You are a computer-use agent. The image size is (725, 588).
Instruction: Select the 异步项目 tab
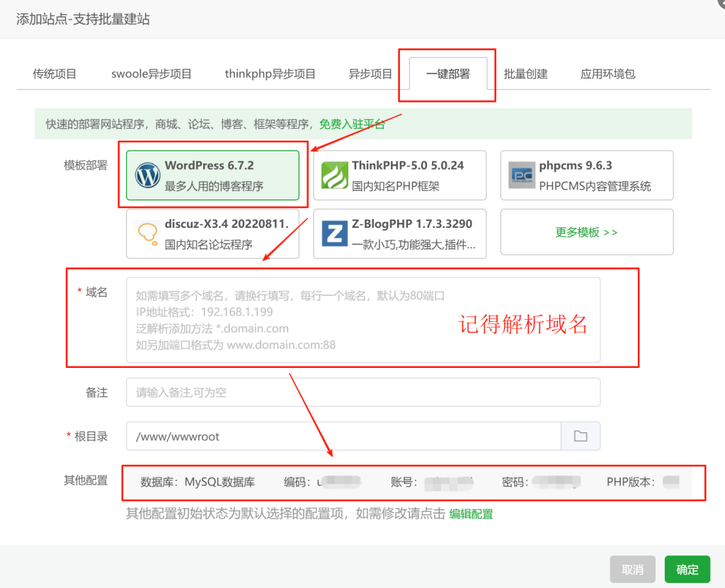(370, 74)
